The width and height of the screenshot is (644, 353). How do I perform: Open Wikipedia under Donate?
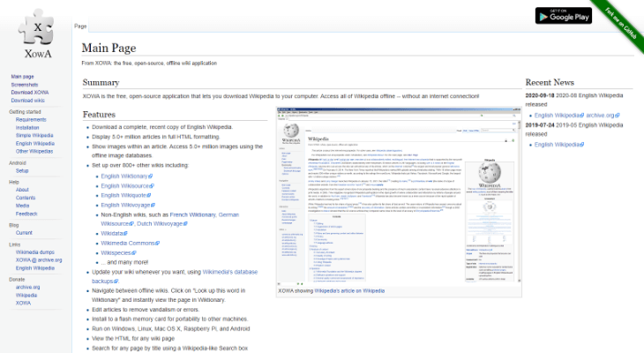[26, 295]
